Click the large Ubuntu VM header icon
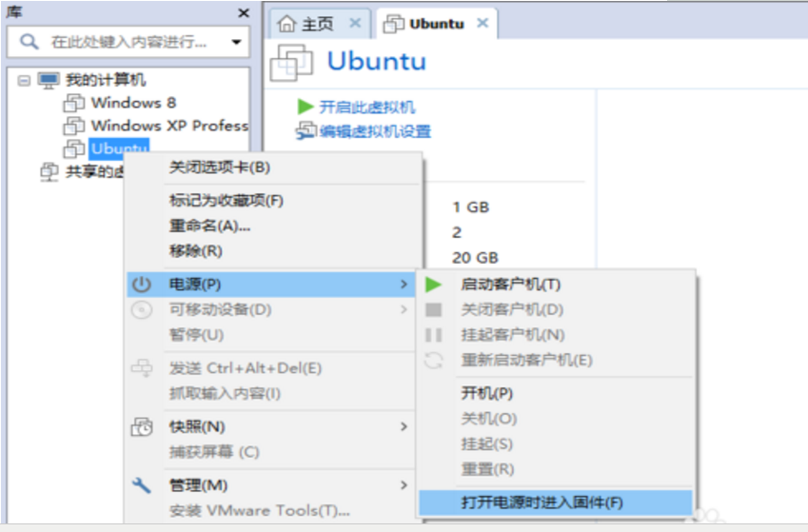The image size is (808, 532). (291, 63)
